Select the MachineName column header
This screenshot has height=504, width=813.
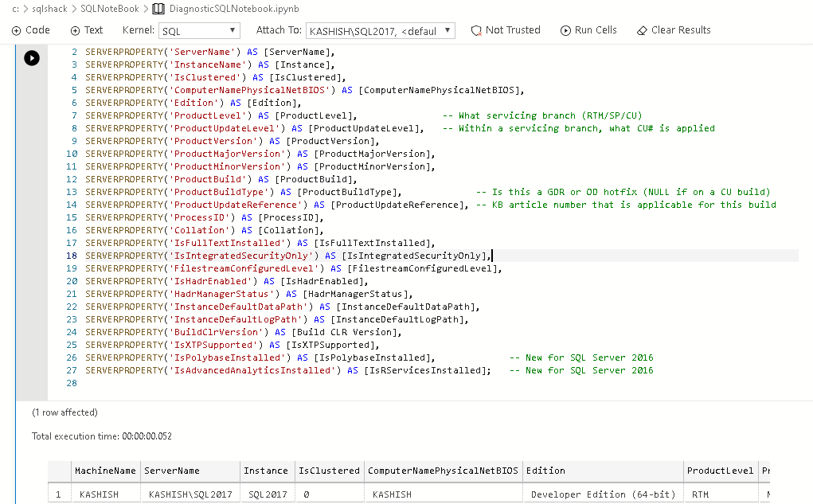[x=105, y=471]
